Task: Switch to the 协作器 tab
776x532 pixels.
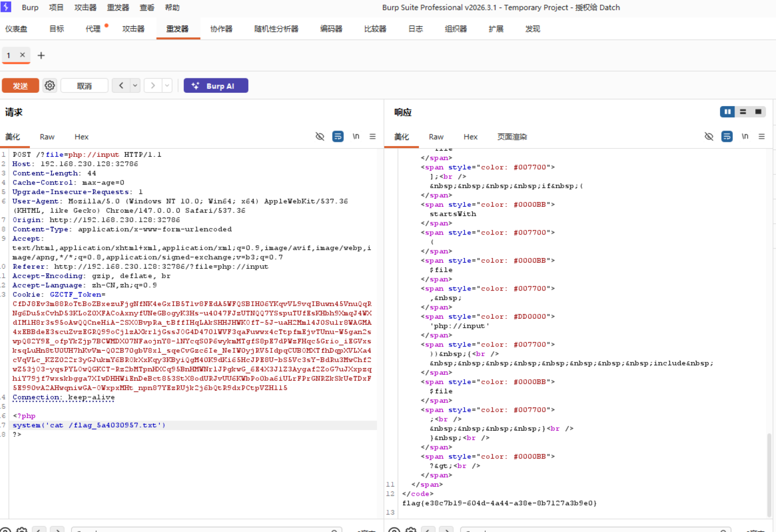Action: [x=221, y=29]
